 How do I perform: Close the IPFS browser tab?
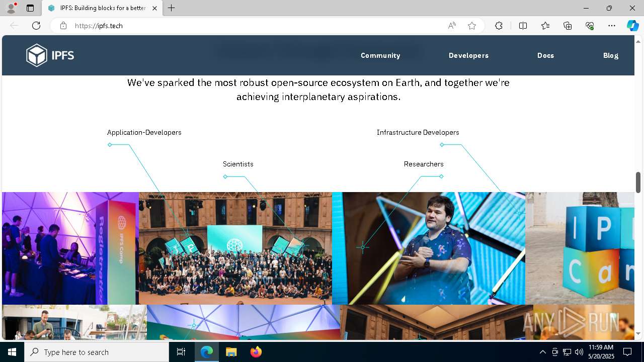[x=155, y=8]
